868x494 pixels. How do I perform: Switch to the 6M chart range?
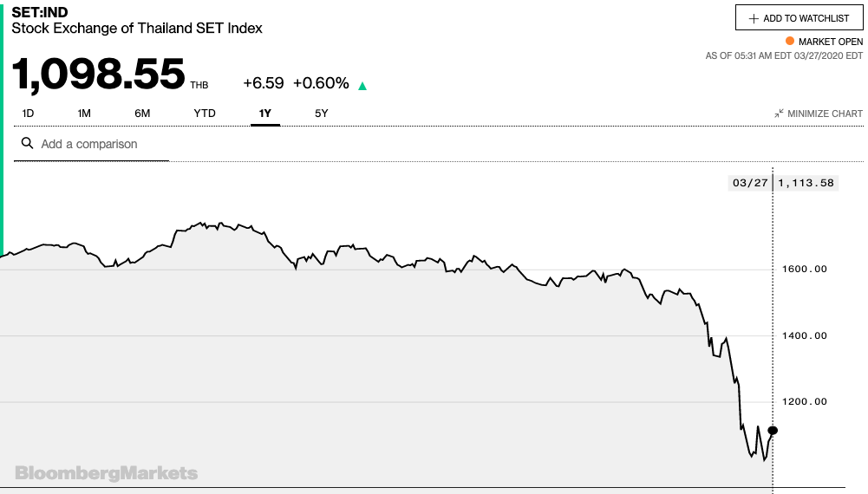pos(142,114)
